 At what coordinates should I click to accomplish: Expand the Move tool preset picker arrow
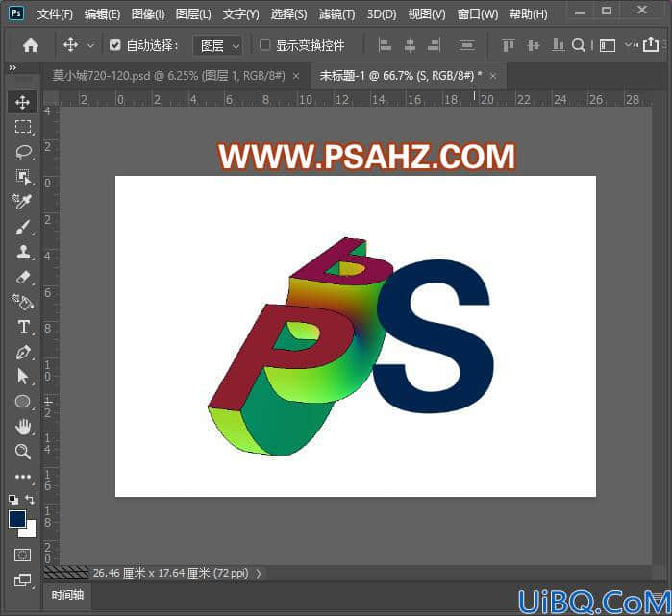tap(91, 45)
